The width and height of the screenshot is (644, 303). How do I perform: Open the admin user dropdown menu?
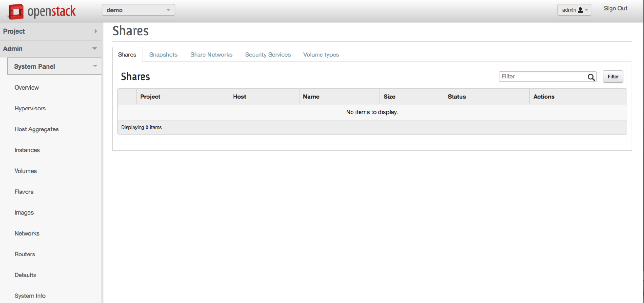click(x=574, y=10)
